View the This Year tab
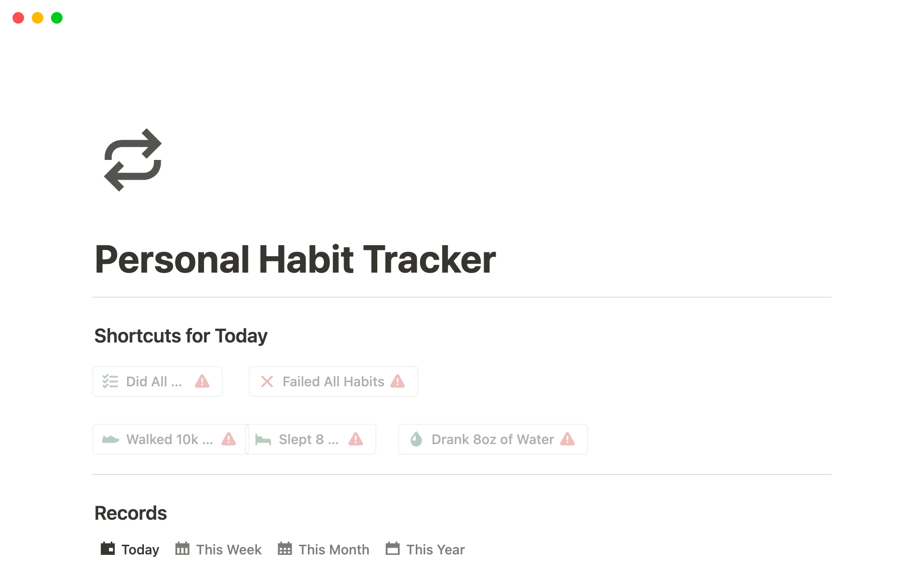Screen dimensions: 924x578 coord(425,549)
